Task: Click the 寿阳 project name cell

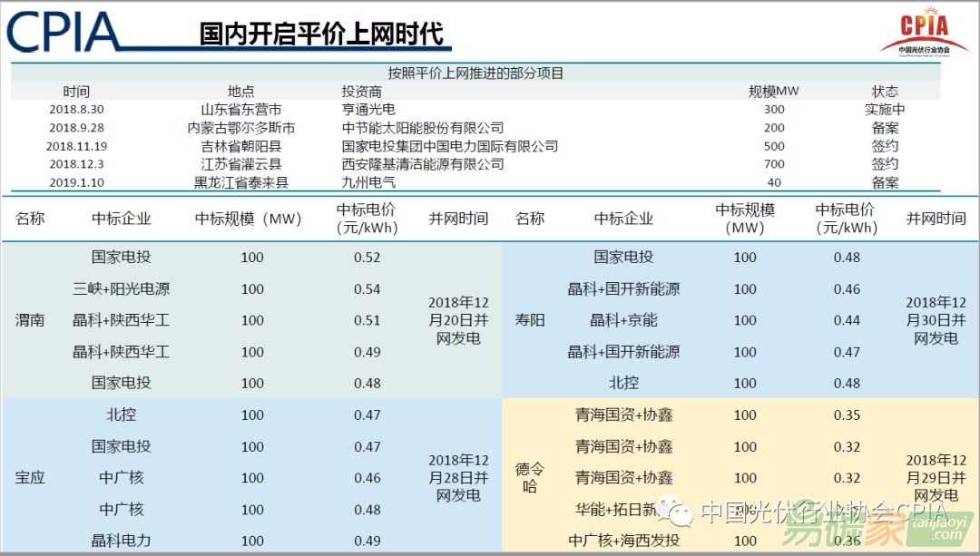Action: tap(530, 320)
